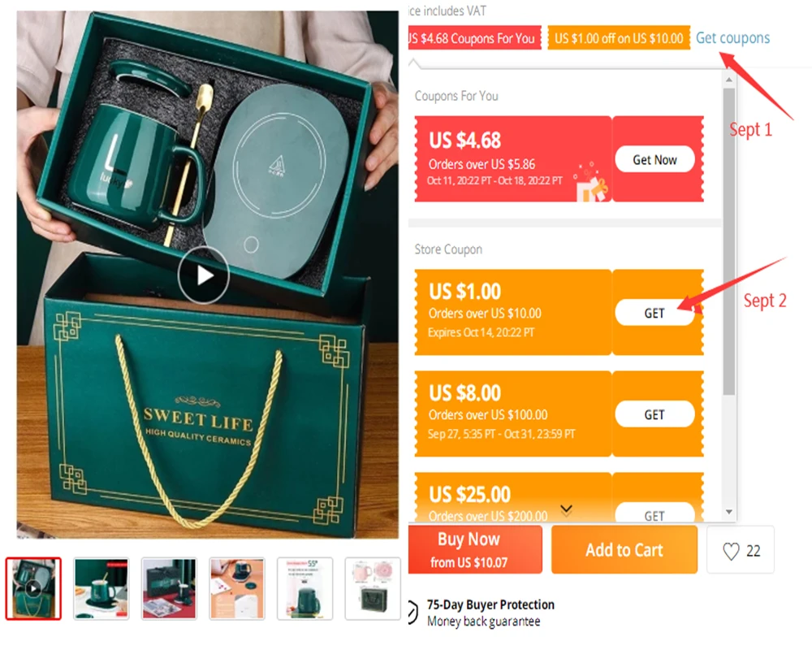Play the product video on main image

203,275
